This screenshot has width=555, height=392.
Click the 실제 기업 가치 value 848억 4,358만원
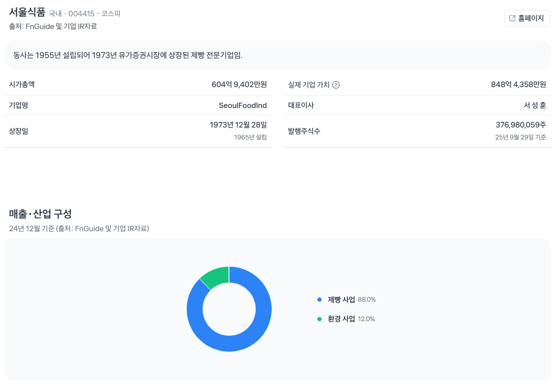pos(519,84)
